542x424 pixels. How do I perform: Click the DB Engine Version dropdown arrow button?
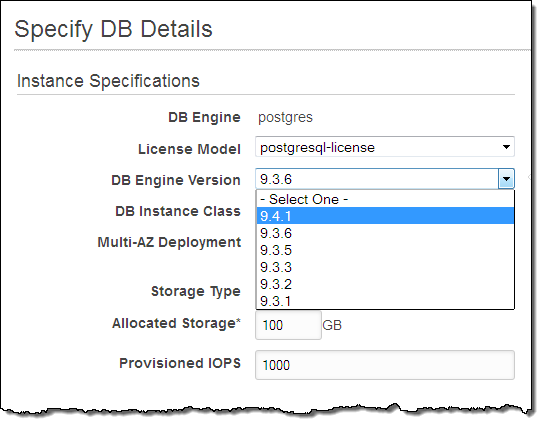point(506,179)
